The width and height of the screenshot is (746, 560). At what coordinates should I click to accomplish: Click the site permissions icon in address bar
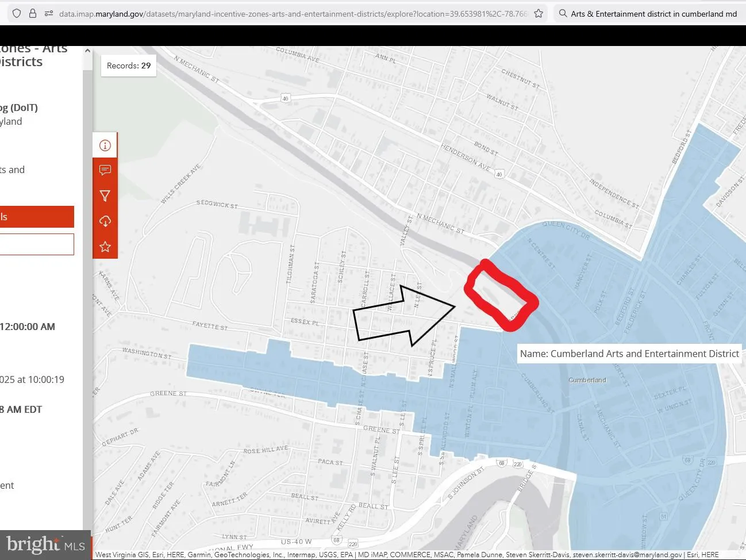[49, 13]
